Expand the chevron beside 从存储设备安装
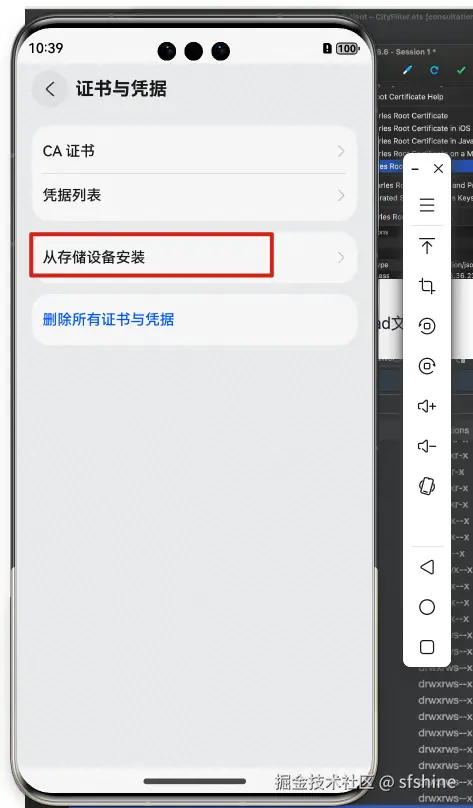473x808 pixels. point(341,257)
